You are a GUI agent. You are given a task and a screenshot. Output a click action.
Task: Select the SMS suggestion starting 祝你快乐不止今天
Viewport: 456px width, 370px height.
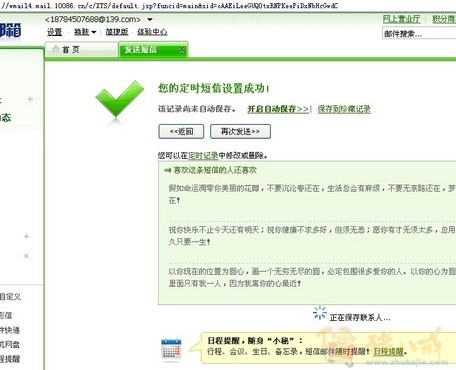tap(312, 236)
